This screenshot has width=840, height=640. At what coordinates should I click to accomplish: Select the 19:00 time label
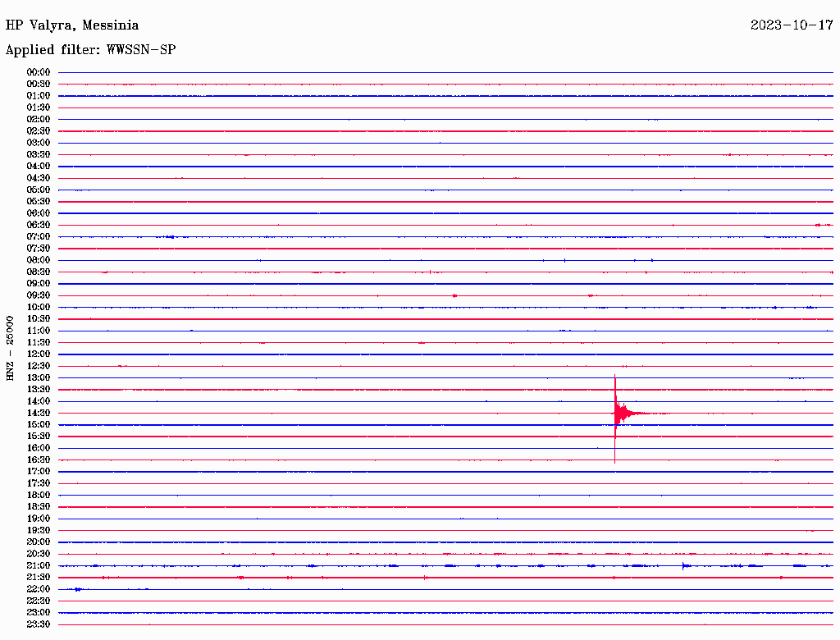point(39,519)
